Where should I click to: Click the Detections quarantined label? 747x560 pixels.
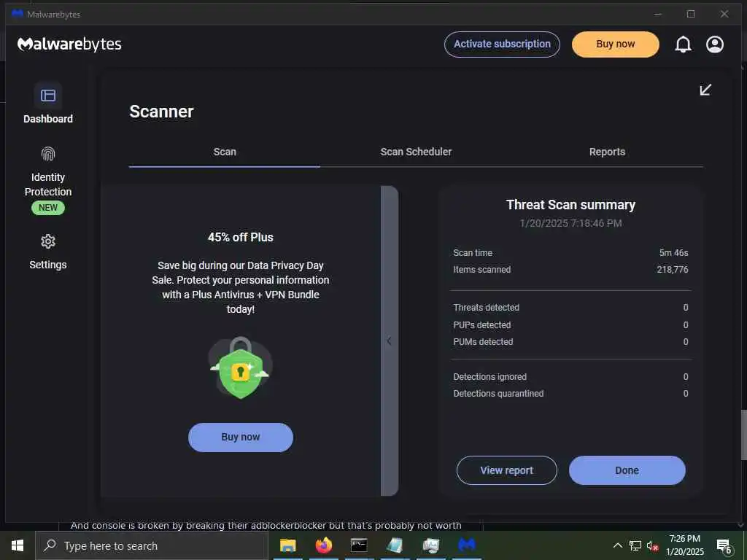coord(498,393)
